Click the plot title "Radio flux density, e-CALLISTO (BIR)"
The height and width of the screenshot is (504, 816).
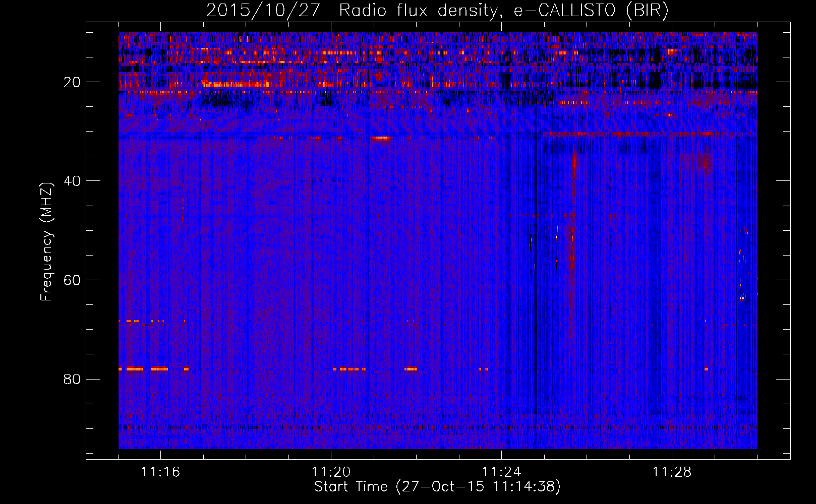[504, 10]
